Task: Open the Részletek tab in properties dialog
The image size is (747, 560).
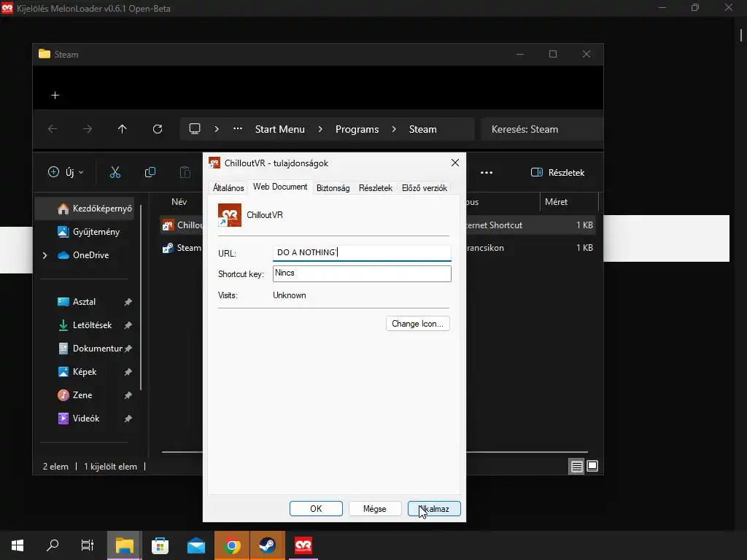Action: click(x=376, y=187)
